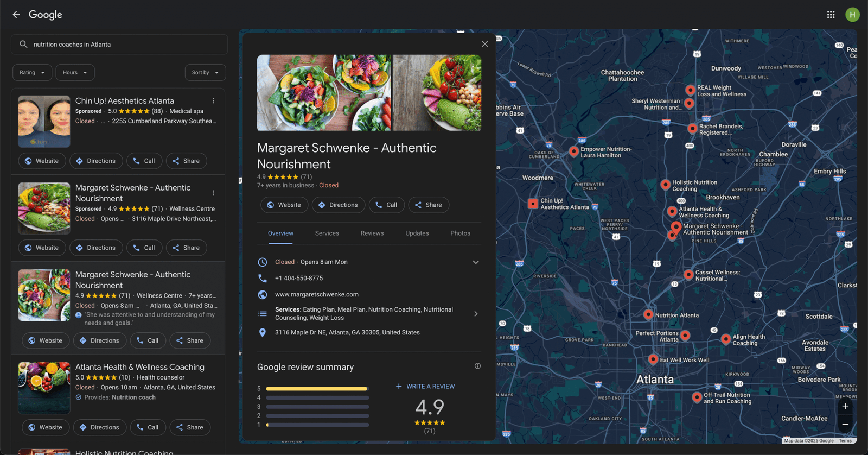The width and height of the screenshot is (868, 455).
Task: Click Website in the detail panel
Action: pos(284,205)
